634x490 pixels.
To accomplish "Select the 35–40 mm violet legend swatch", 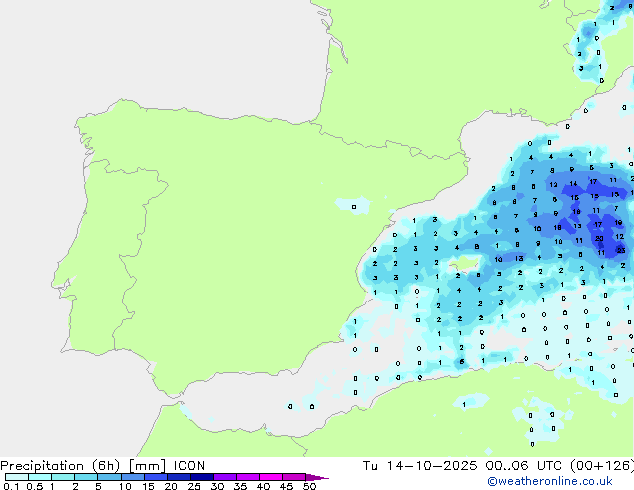I will click(248, 477).
